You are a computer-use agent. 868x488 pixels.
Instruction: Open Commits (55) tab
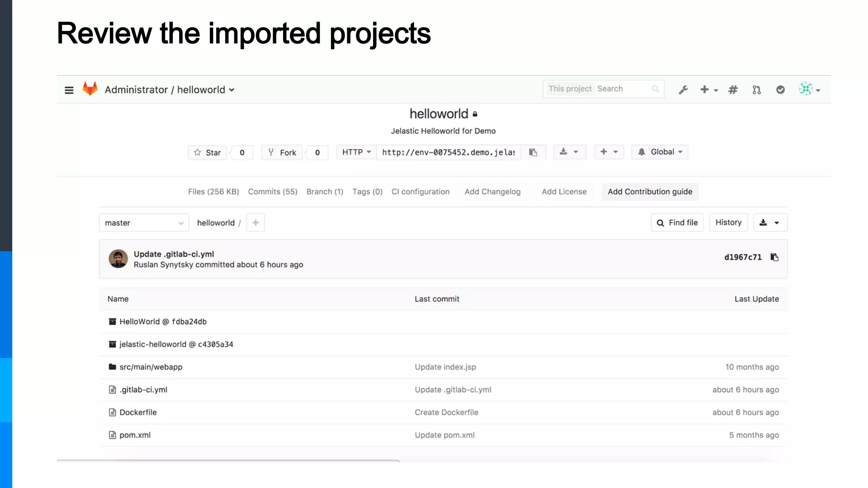[273, 191]
